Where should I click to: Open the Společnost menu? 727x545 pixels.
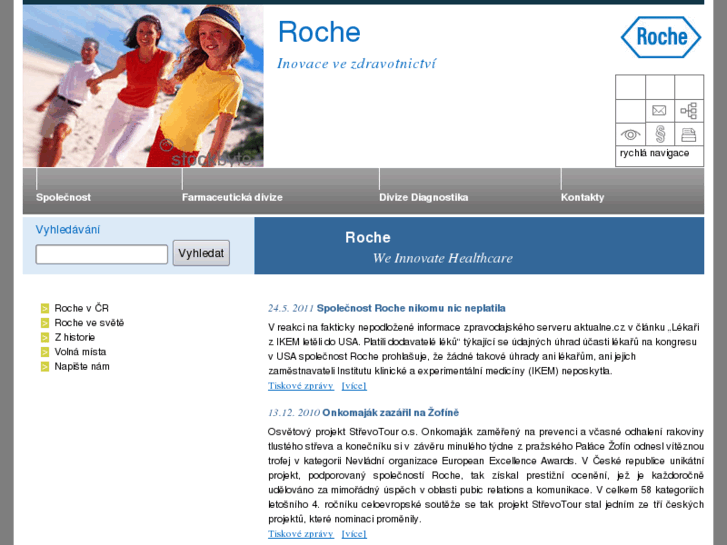click(x=63, y=197)
